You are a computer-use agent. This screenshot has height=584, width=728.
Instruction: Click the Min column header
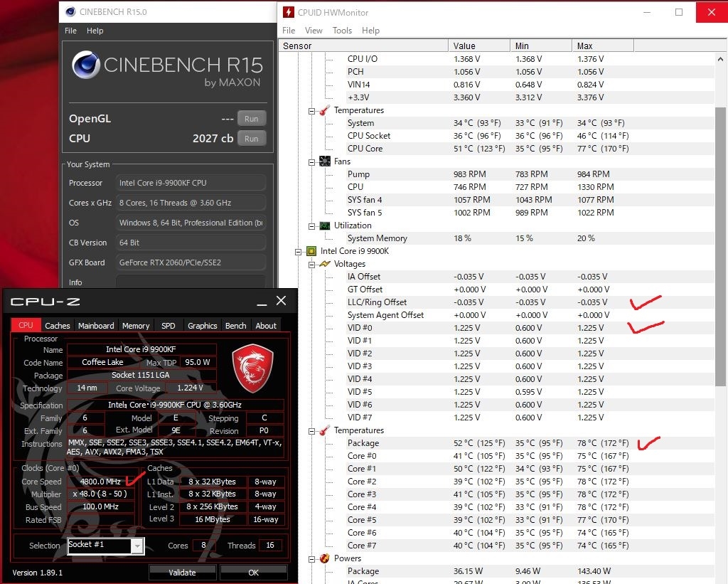point(541,46)
